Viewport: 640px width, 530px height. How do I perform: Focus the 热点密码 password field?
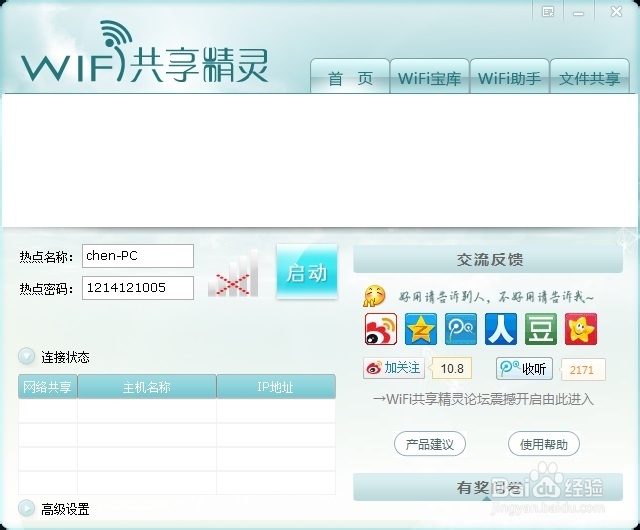click(138, 288)
